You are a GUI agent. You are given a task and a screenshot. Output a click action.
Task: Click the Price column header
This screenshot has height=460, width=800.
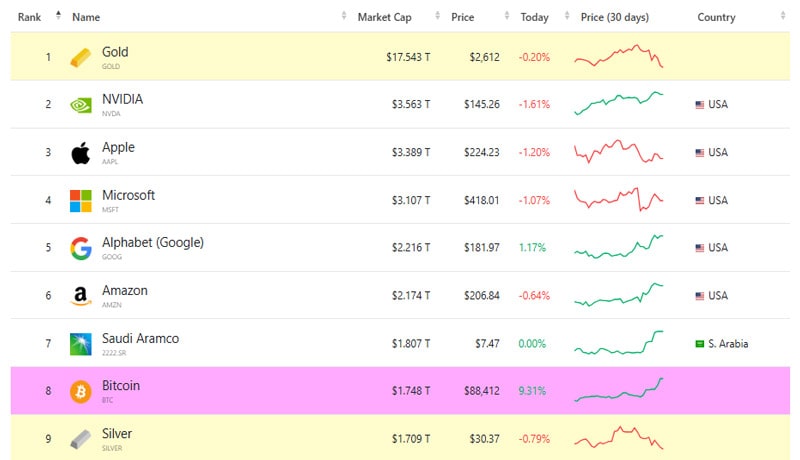[462, 17]
